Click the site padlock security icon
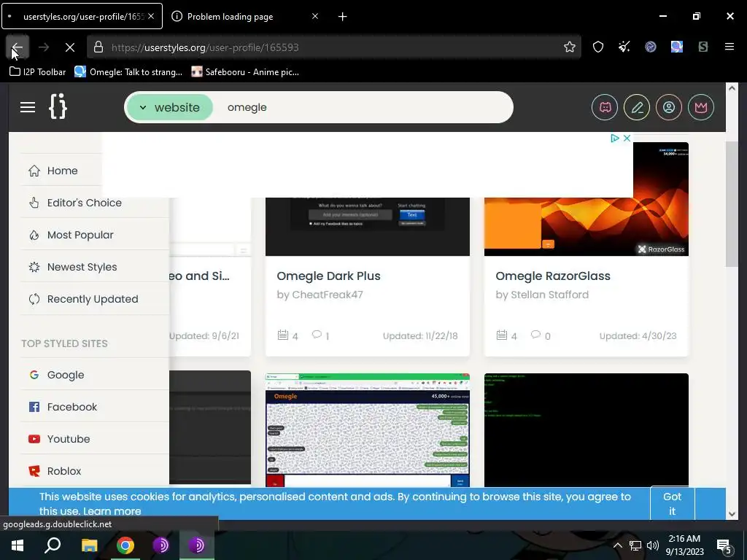The image size is (747, 560). [x=98, y=47]
